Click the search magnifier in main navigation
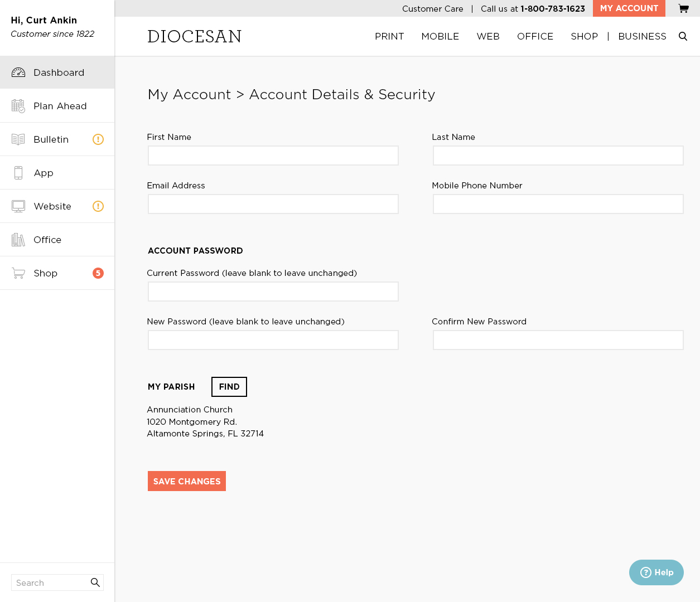Viewport: 700px width, 602px height. (x=683, y=36)
